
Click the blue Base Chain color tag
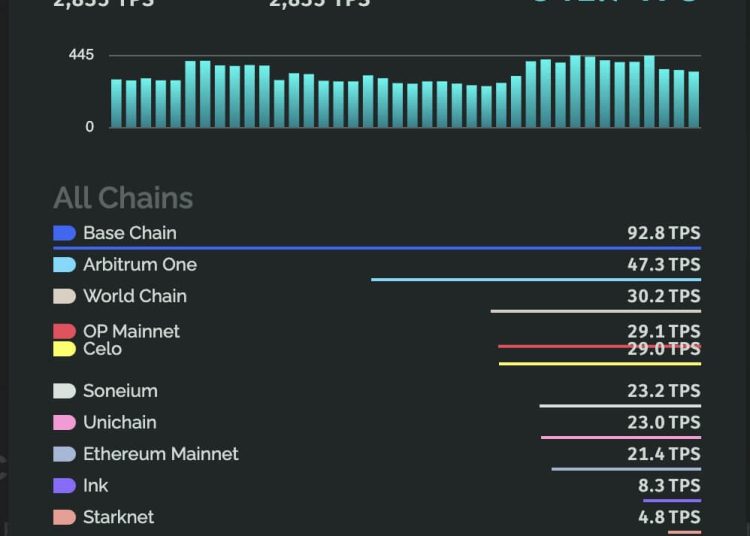point(64,233)
